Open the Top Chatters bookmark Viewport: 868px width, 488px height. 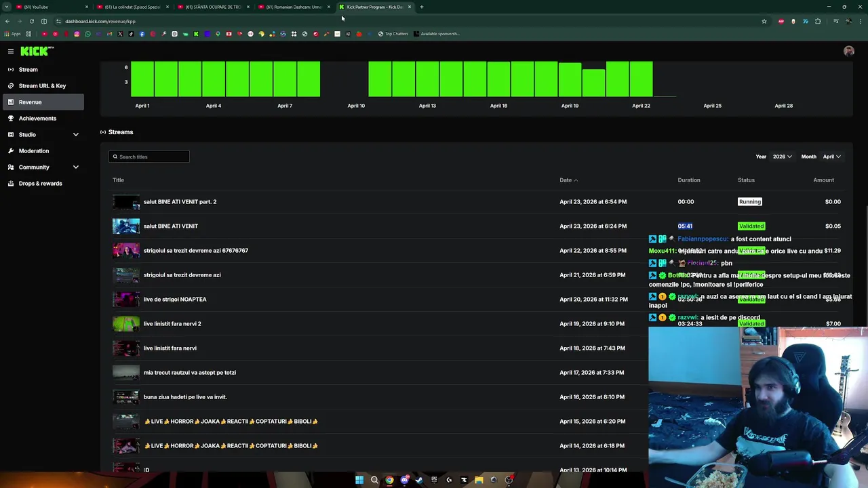tap(394, 34)
